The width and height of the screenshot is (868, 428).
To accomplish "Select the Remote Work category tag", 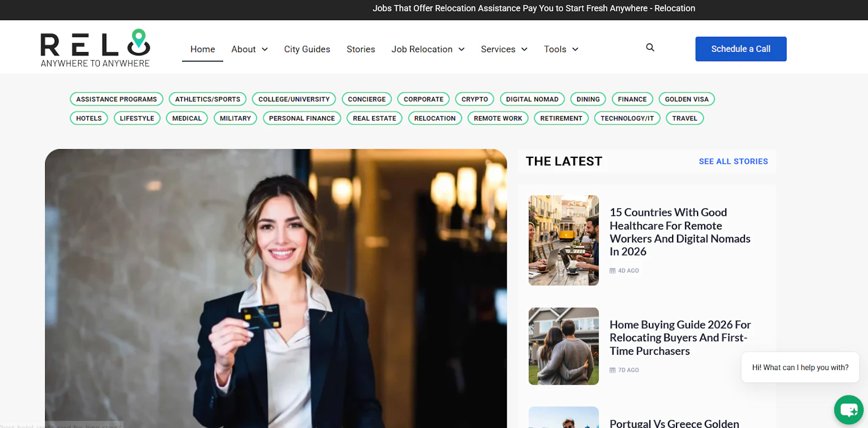I will coord(498,118).
